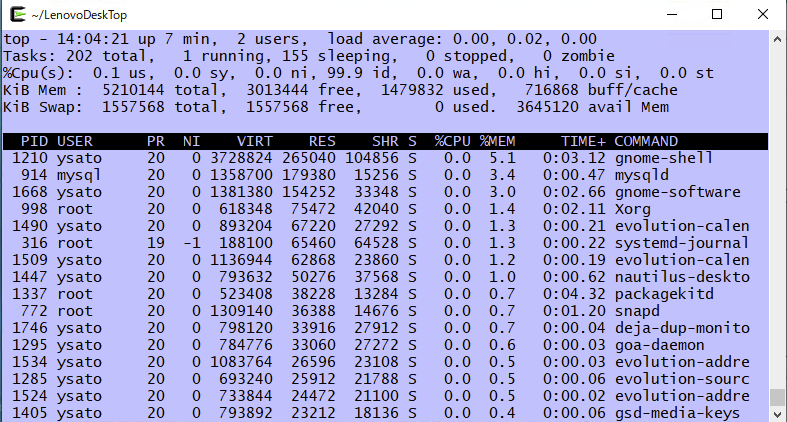Click the vertical scrollbar thumb
Screen dimensions: 787x422
click(777, 397)
